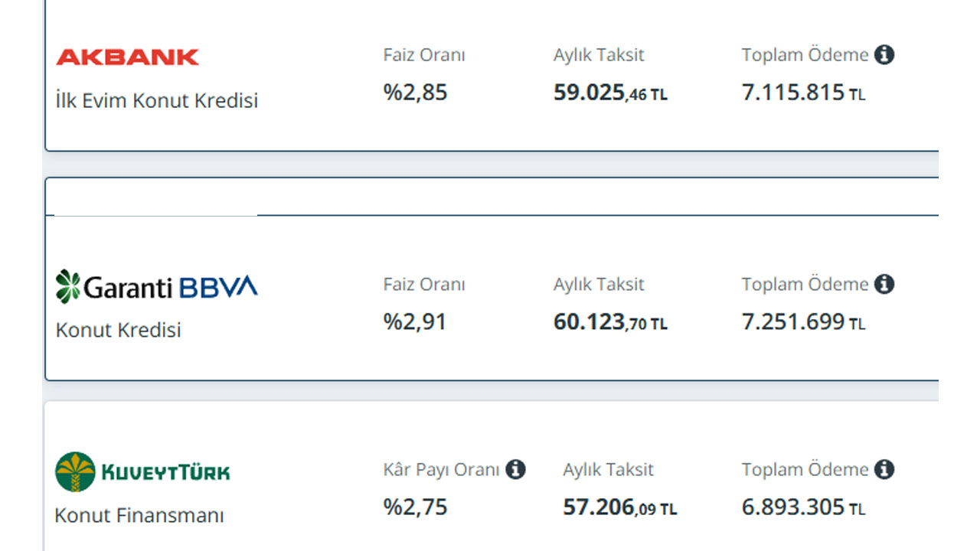The image size is (980, 551).
Task: Select Kuveyt Türk rate %2,75
Action: pyautogui.click(x=415, y=507)
